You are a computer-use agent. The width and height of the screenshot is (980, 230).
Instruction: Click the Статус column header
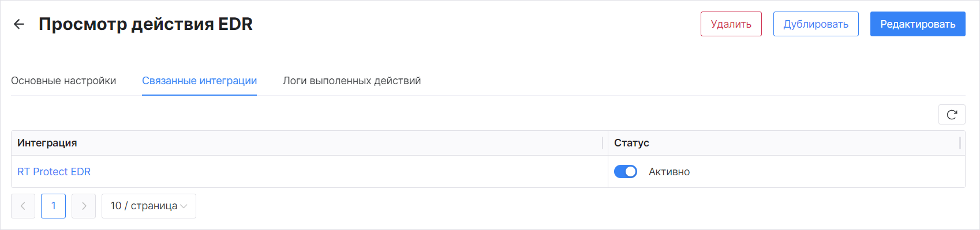631,143
